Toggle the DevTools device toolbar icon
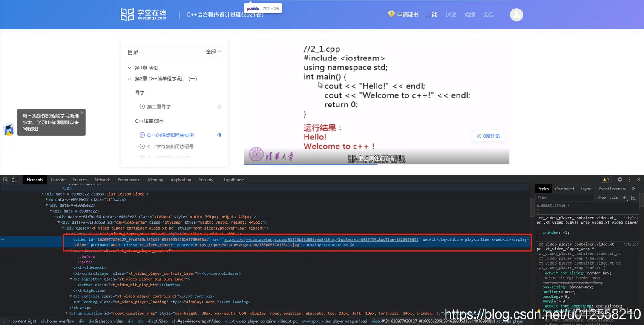 tap(14, 180)
